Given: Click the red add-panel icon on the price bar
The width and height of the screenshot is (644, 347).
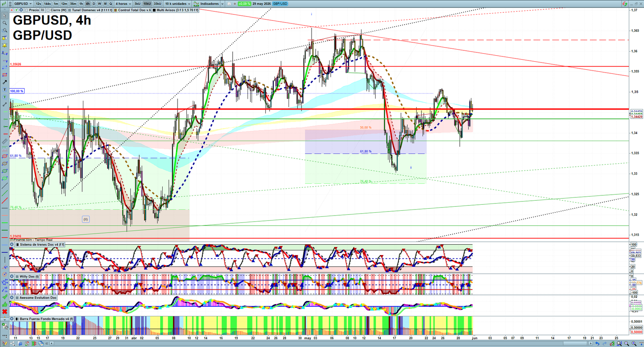Looking at the screenshot, I should click(x=12, y=10).
